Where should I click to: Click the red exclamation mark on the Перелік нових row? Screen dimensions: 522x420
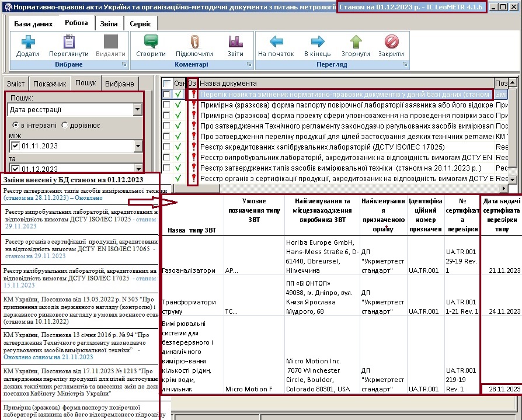[x=193, y=94]
